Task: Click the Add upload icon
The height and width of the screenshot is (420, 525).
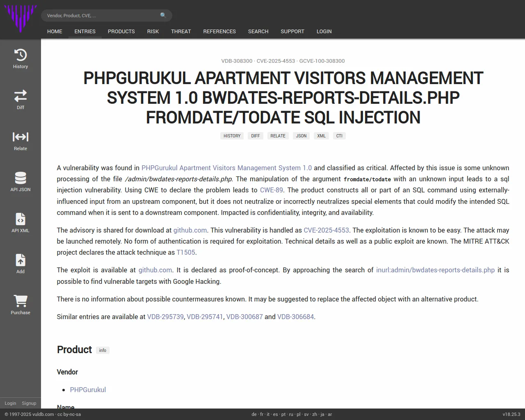Action: 21,264
